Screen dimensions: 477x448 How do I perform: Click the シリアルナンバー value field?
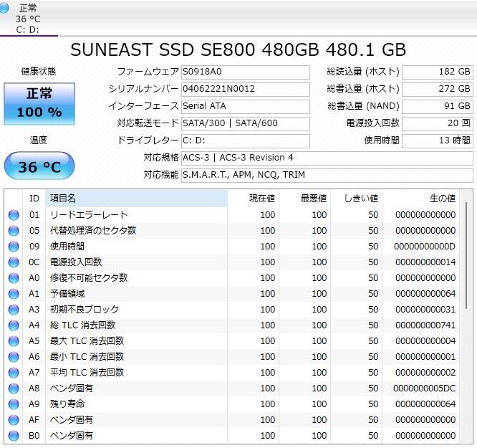point(244,89)
